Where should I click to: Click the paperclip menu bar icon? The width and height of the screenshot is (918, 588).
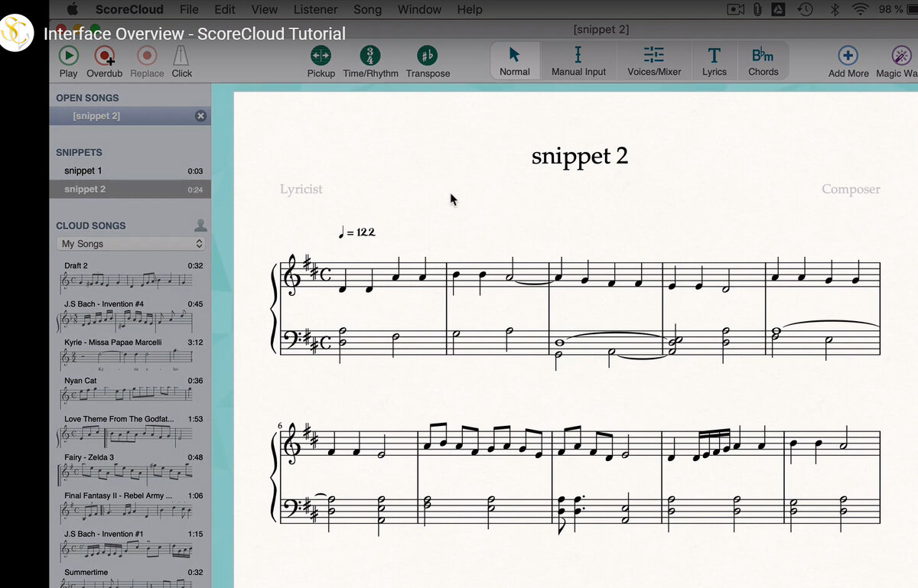757,9
